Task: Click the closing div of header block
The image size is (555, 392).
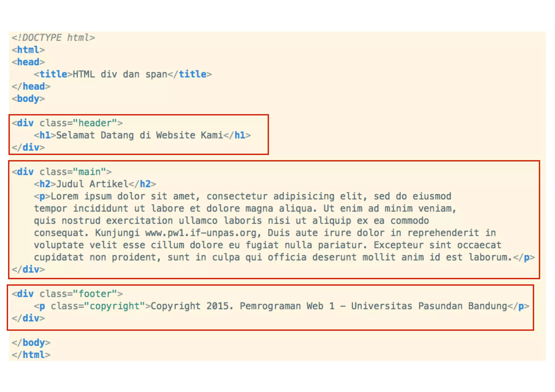Action: (x=28, y=147)
